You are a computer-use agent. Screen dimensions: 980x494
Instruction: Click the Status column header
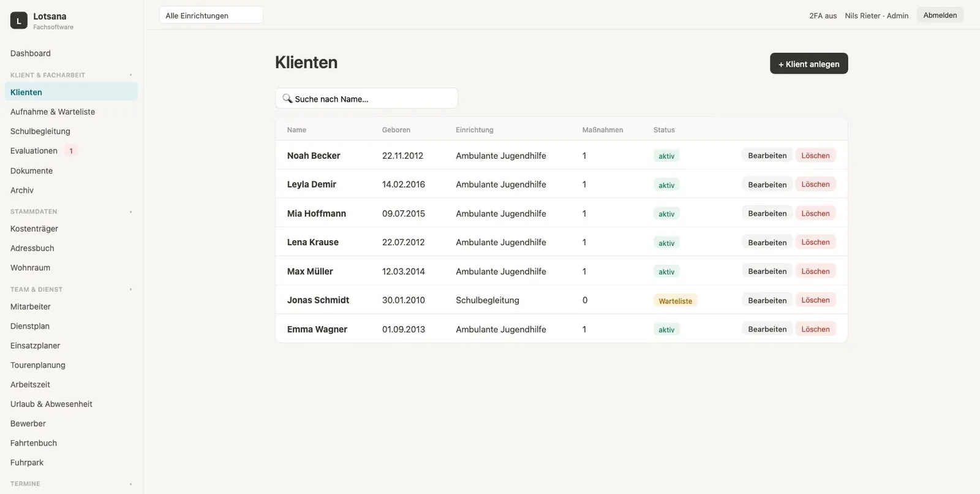[664, 130]
